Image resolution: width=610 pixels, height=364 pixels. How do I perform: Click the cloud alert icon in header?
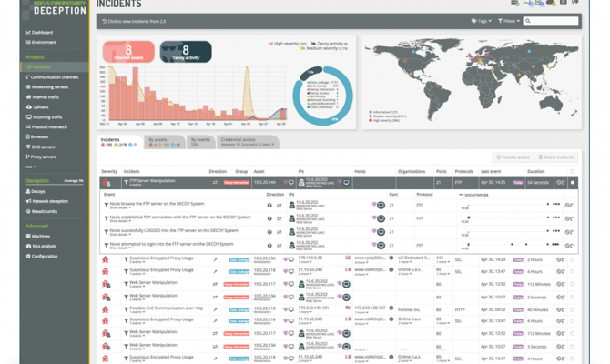[551, 3]
